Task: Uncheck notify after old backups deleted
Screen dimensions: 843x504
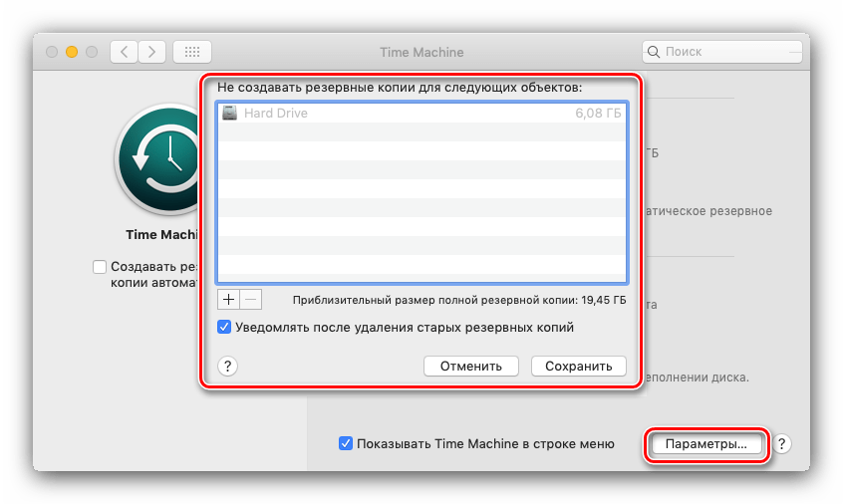Action: click(x=224, y=327)
